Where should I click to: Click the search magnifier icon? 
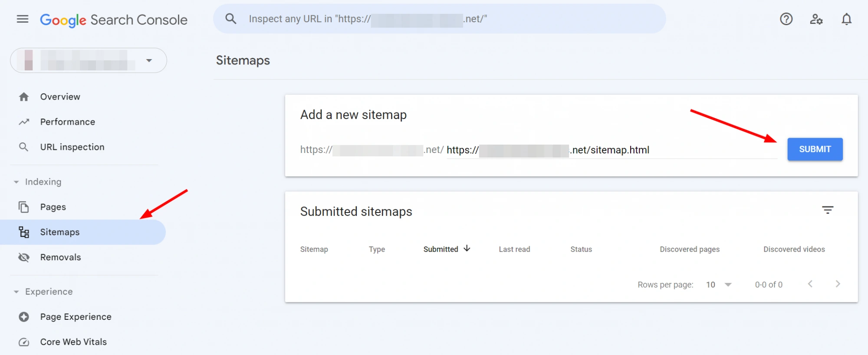click(x=231, y=19)
